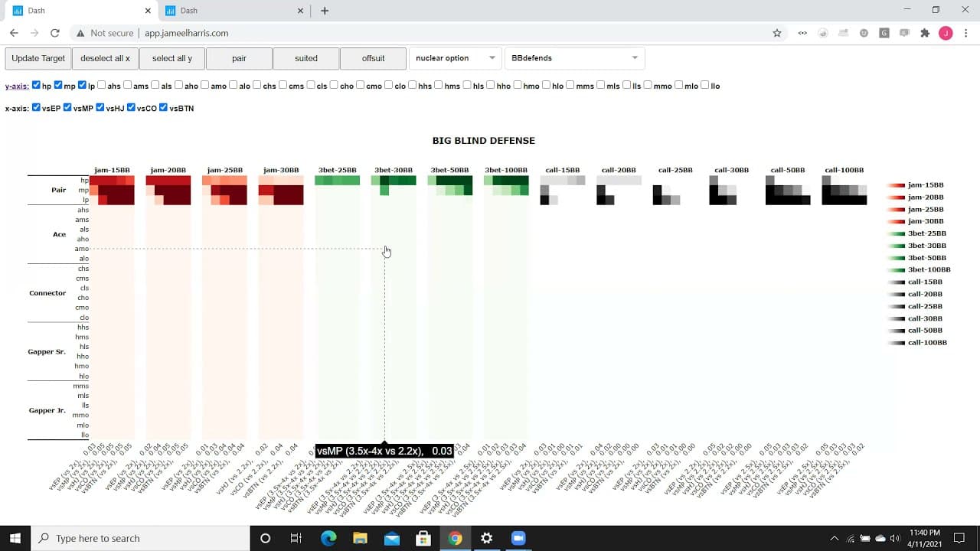Go back using the browser back arrow
This screenshot has width=980, height=551.
(14, 33)
